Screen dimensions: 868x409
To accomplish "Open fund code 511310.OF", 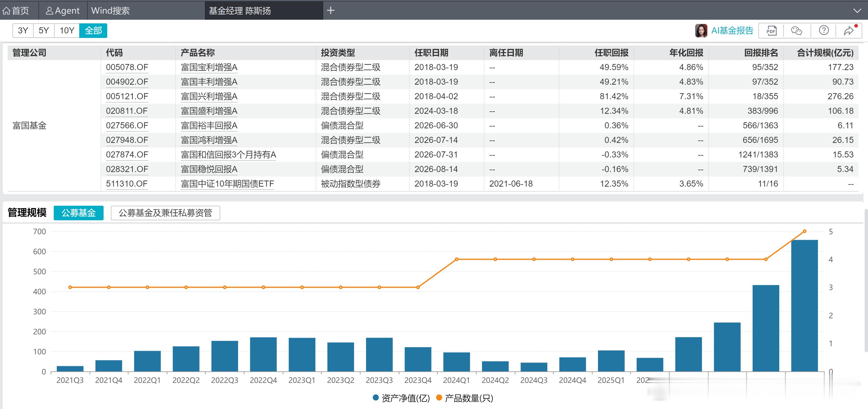I will point(127,184).
